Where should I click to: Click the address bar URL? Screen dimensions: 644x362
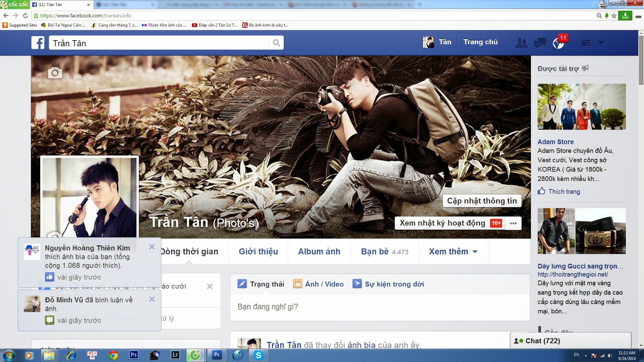(x=86, y=16)
